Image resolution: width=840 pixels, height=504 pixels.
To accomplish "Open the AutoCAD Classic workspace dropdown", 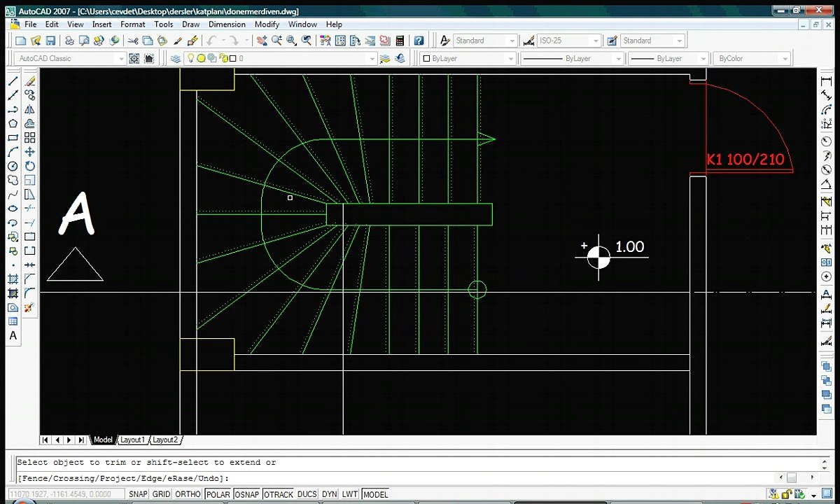I will pyautogui.click(x=121, y=59).
